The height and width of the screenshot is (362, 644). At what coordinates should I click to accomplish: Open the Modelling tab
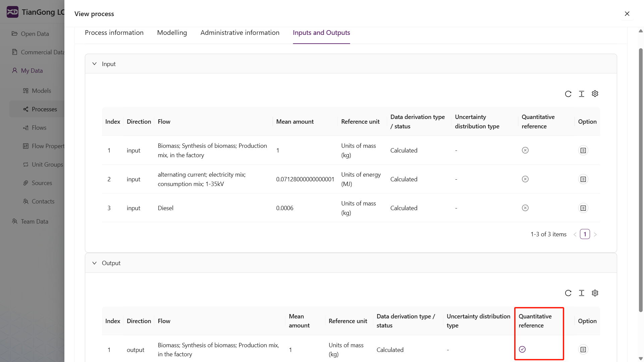tap(172, 33)
